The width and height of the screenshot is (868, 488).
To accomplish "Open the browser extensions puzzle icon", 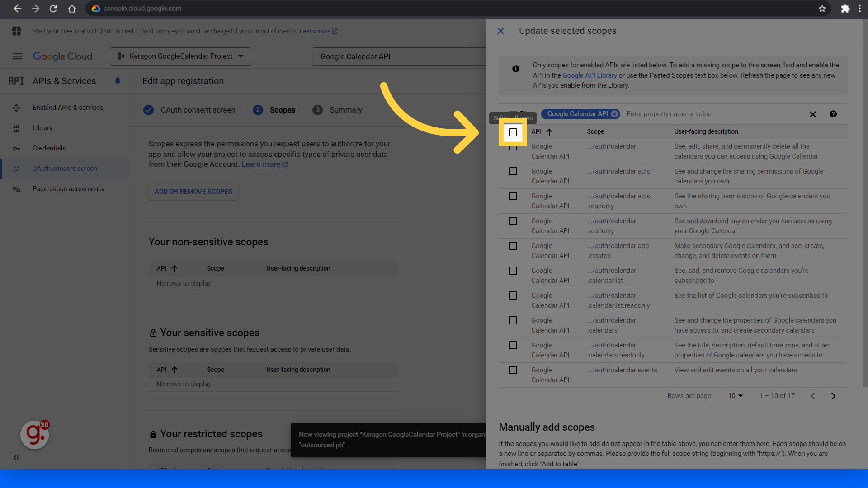I will (x=845, y=9).
